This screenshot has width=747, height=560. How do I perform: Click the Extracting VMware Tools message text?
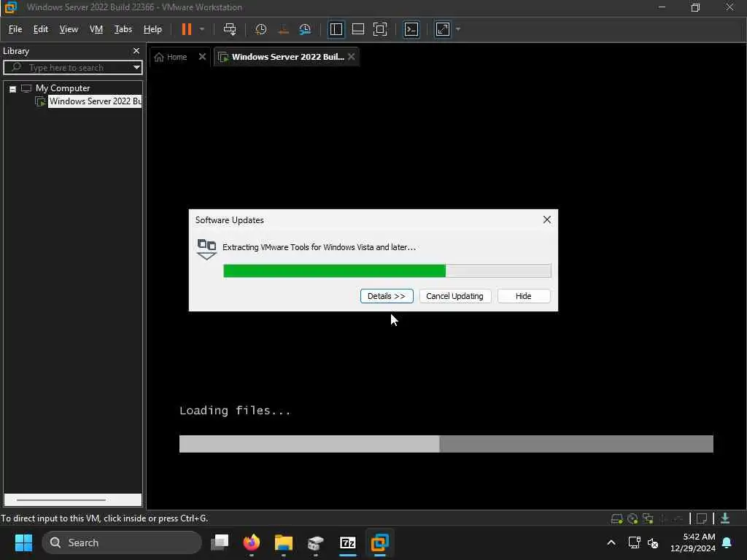coord(319,247)
